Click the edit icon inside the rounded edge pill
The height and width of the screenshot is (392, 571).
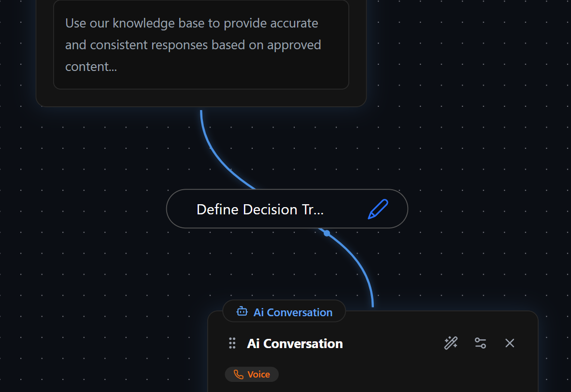tap(378, 208)
